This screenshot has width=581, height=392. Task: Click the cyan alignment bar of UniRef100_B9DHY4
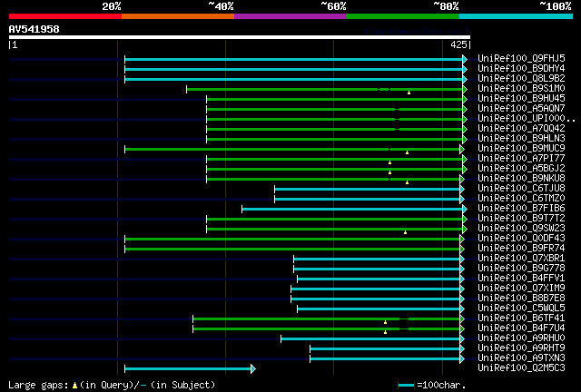293,69
